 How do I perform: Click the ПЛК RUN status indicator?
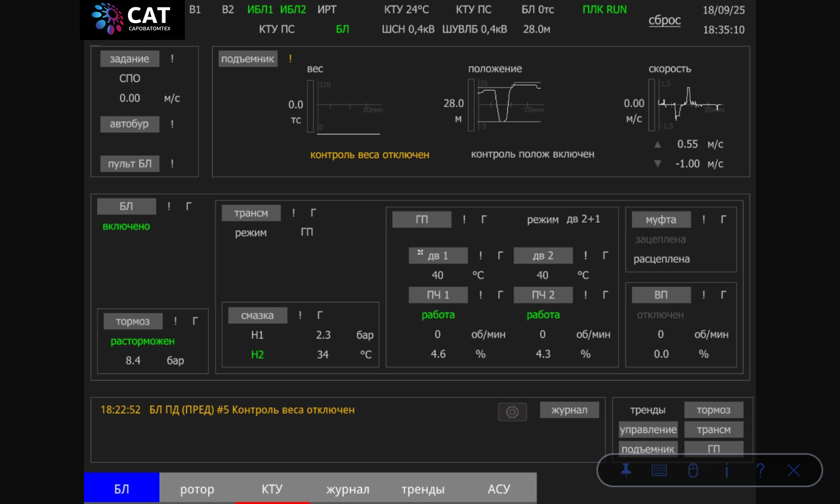pos(604,9)
